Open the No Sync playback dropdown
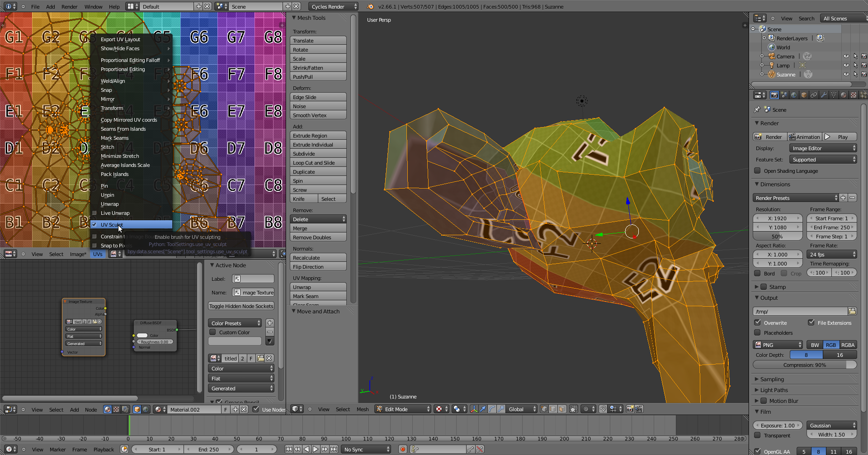Screen dimensions: 868x455 (366, 449)
